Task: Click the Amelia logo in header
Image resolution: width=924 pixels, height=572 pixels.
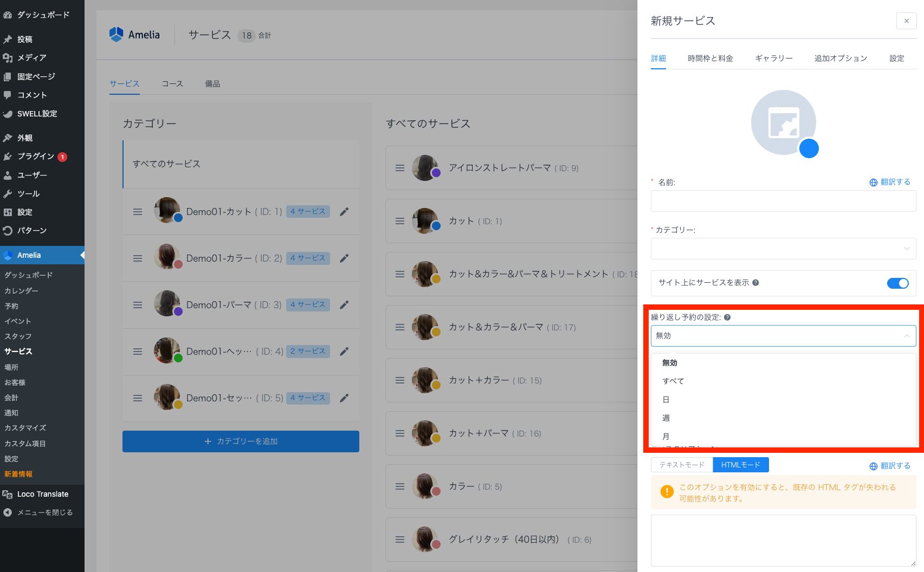Action: point(135,35)
